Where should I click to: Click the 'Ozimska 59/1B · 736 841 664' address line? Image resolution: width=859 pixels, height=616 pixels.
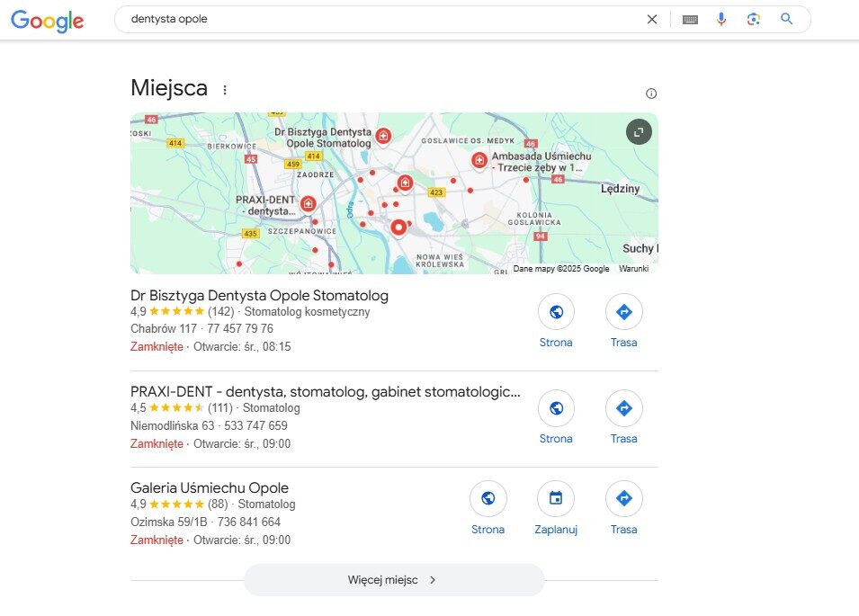point(205,522)
